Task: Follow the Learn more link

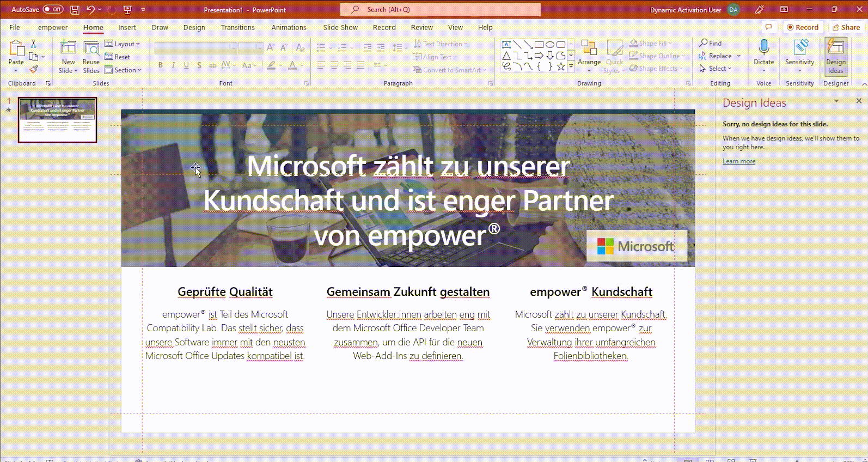Action: pyautogui.click(x=738, y=161)
